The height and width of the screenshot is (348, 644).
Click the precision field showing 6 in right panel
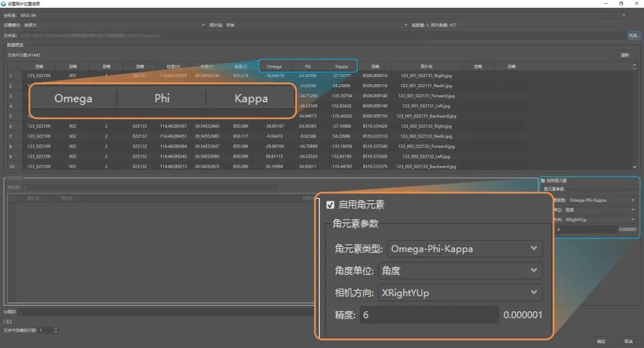586,230
